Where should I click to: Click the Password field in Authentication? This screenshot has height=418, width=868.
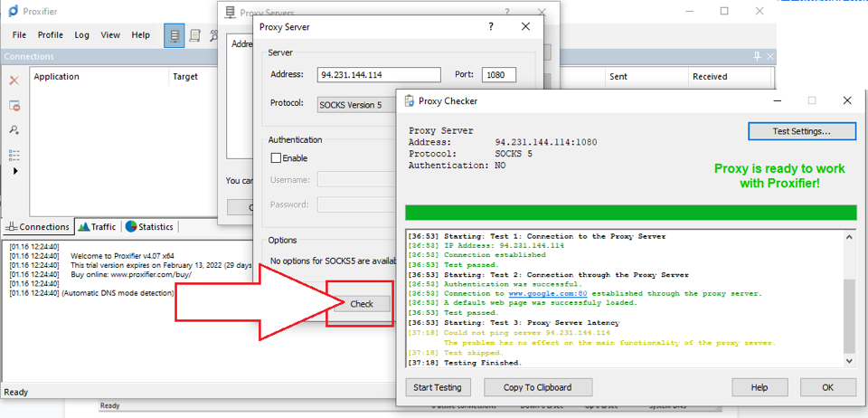pyautogui.click(x=357, y=204)
